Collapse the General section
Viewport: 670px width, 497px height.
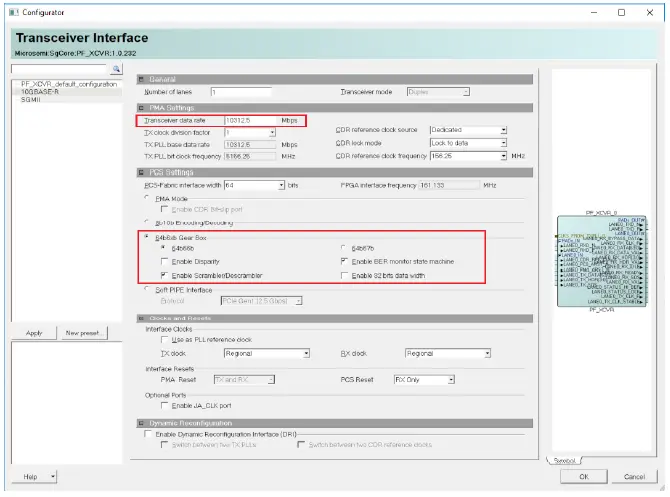click(x=141, y=79)
